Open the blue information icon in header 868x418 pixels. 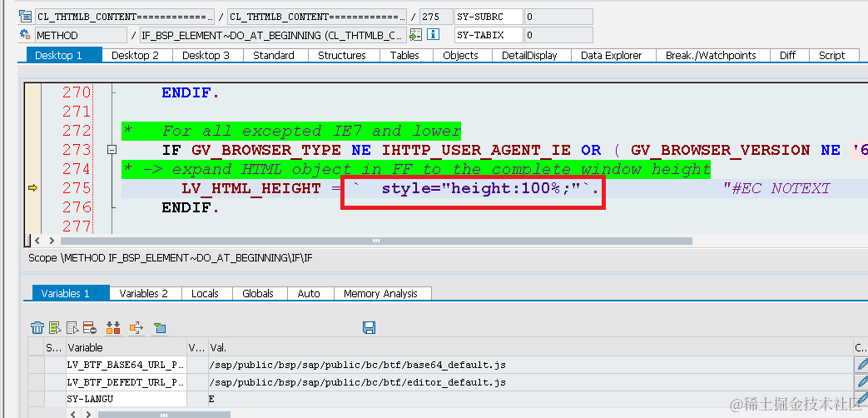(x=433, y=35)
